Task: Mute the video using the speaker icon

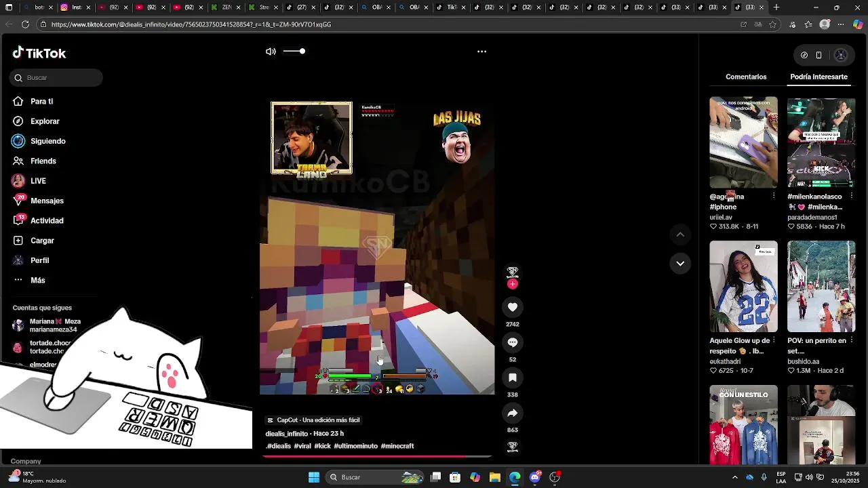Action: (x=271, y=52)
